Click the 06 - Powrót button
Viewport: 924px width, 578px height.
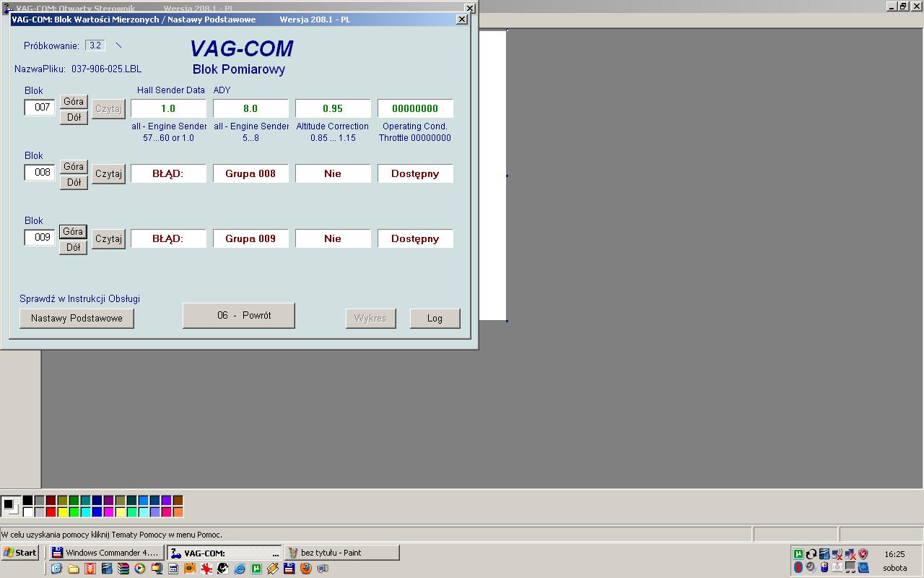point(239,316)
